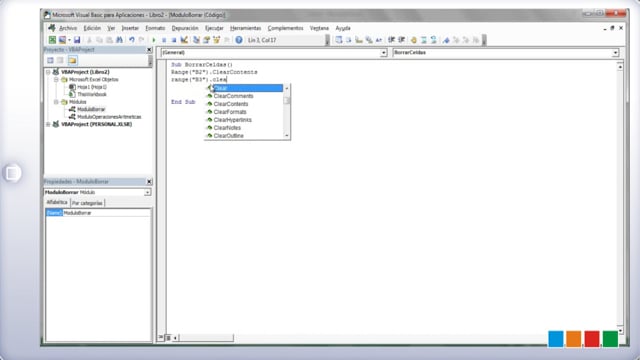Click the List Constants icon

pyautogui.click(x=349, y=40)
